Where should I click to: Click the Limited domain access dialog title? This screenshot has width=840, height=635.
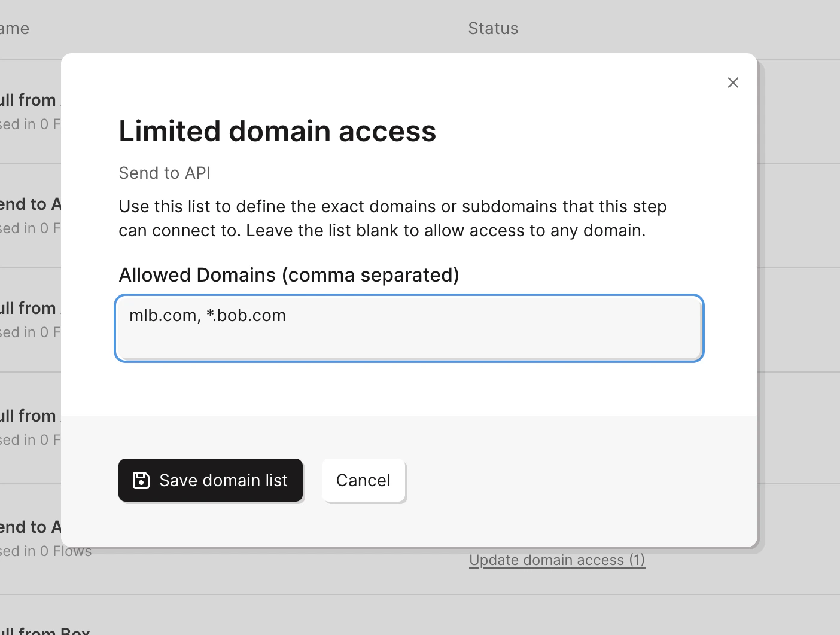point(278,131)
